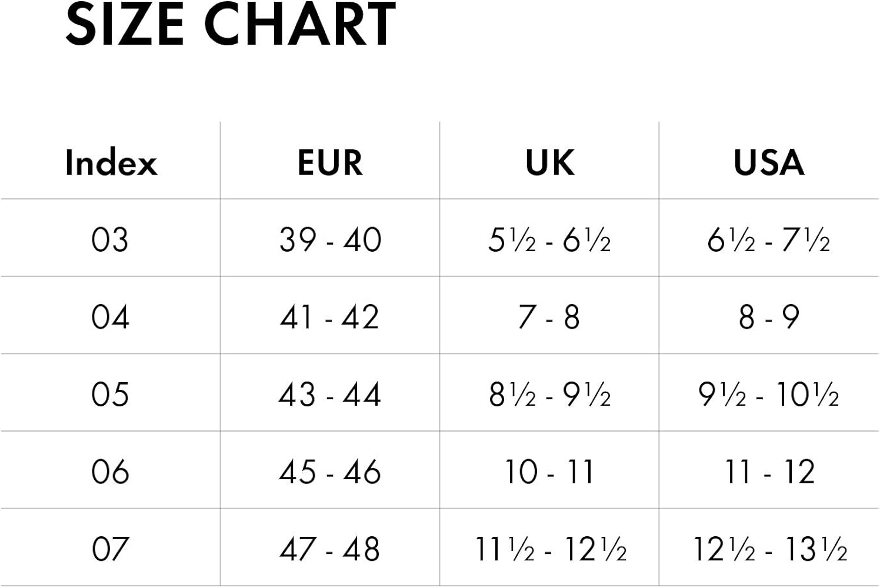Click EUR size 47 - 48 cell
880x588 pixels.
point(330,549)
